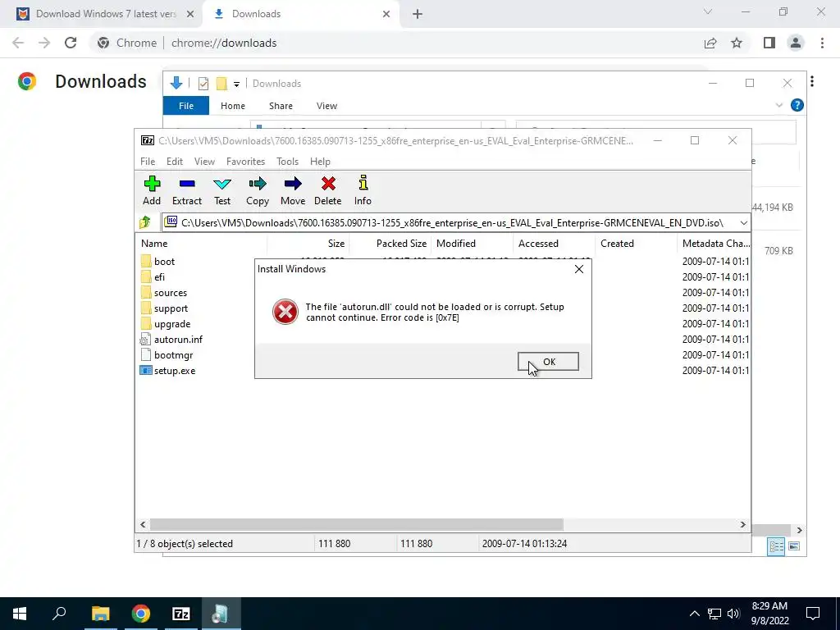Open the 7-Zip File menu
Viewport: 840px width, 630px height.
click(x=148, y=162)
